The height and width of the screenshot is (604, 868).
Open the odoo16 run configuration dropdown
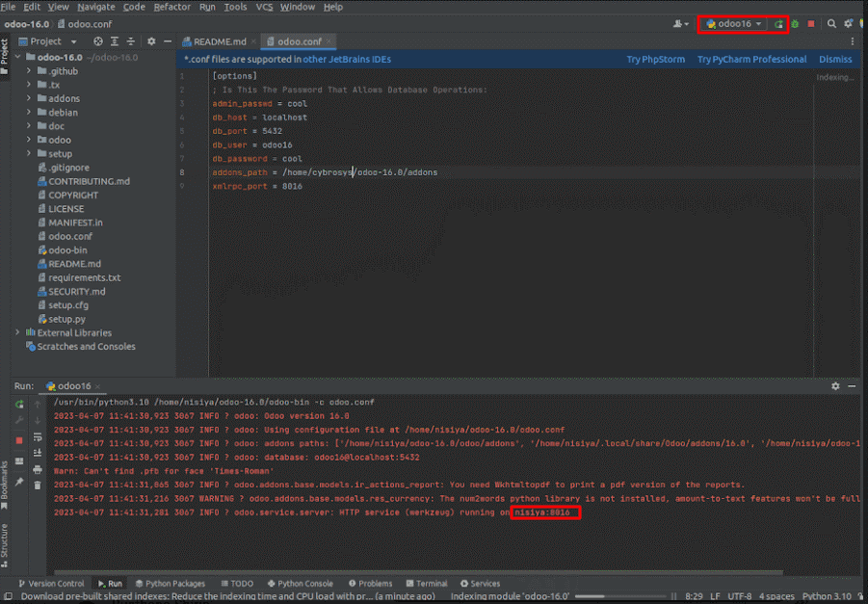(734, 24)
